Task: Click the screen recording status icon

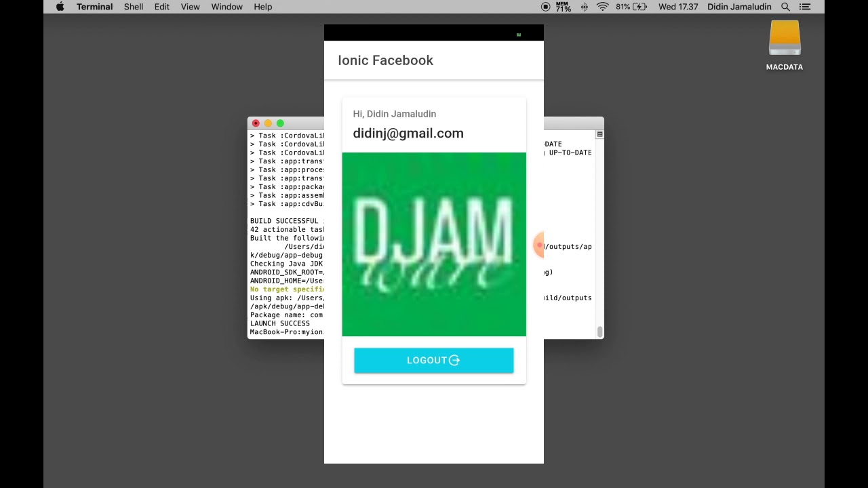Action: point(546,7)
